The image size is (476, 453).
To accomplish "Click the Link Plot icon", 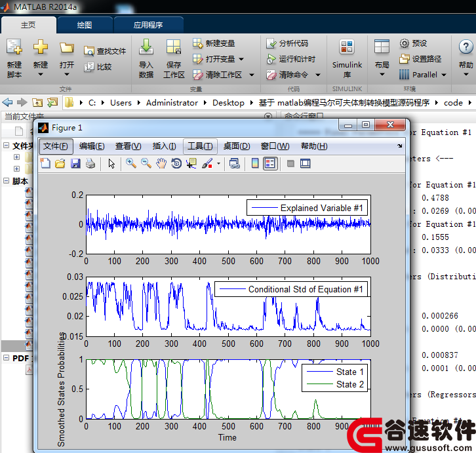I will (x=234, y=164).
